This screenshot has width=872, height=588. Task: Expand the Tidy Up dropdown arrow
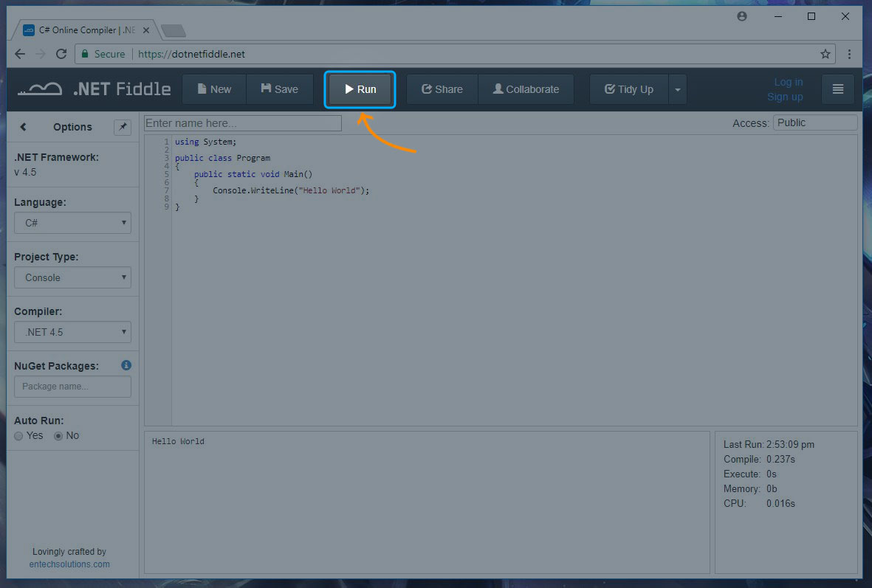[678, 90]
